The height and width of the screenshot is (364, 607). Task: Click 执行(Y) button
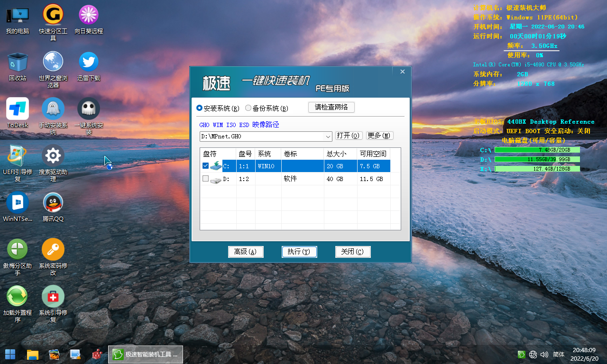(x=299, y=252)
